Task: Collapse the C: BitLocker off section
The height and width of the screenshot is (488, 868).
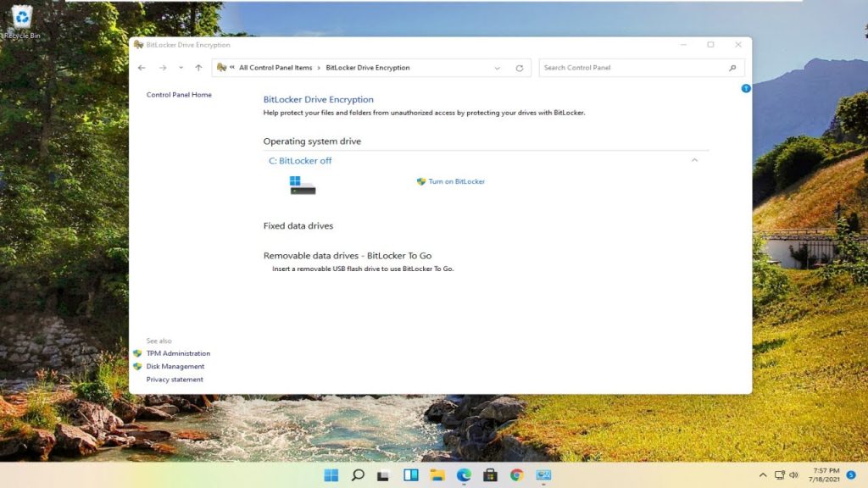Action: (694, 160)
